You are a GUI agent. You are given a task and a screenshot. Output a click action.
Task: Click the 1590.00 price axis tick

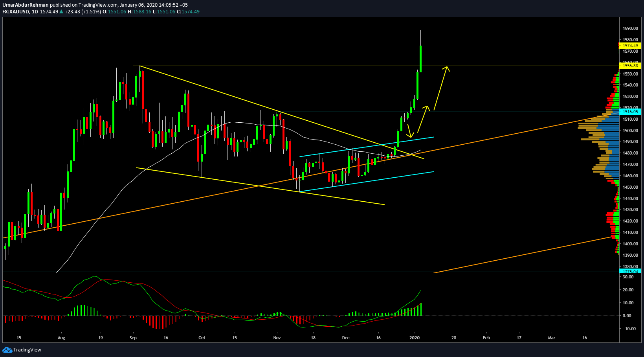click(x=630, y=28)
